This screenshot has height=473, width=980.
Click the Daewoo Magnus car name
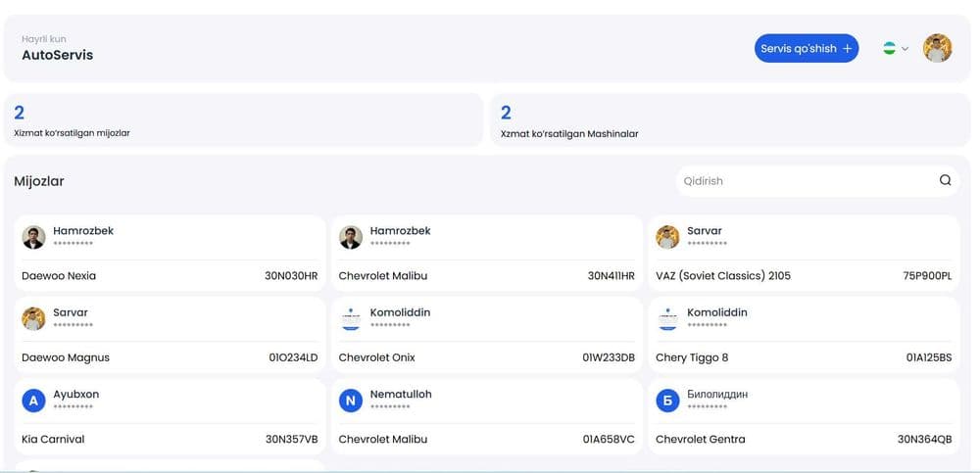[x=66, y=357]
